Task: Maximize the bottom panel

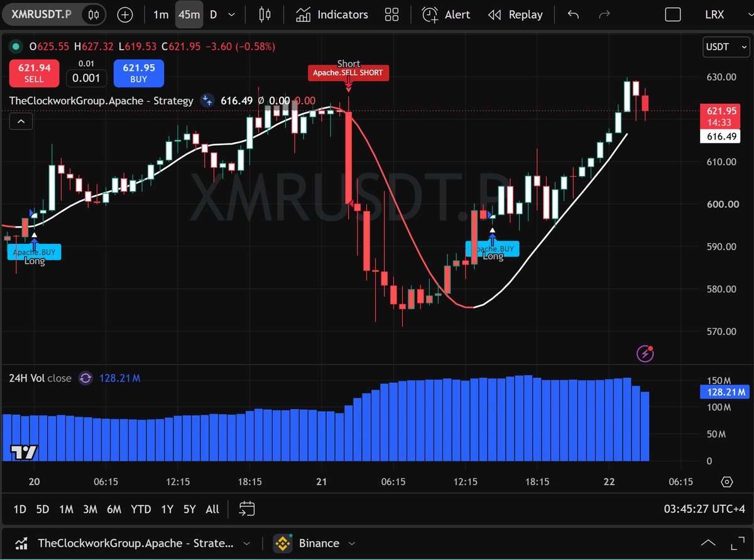Action: click(737, 543)
